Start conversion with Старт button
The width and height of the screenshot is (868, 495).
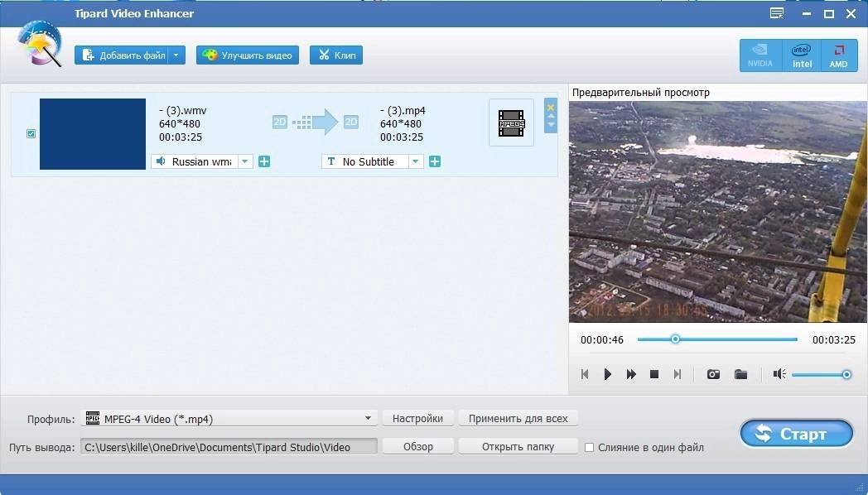(797, 434)
